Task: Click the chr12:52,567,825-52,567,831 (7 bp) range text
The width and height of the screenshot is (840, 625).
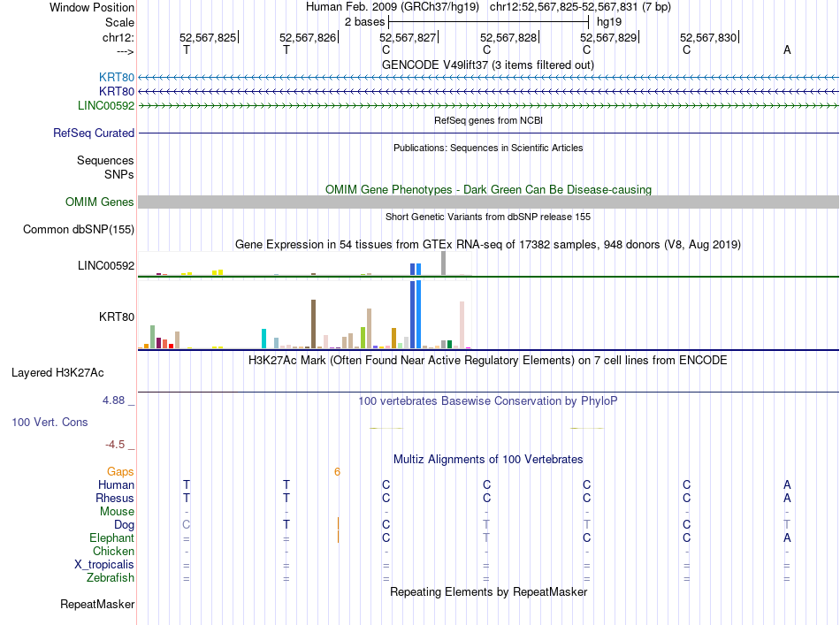Action: click(580, 7)
